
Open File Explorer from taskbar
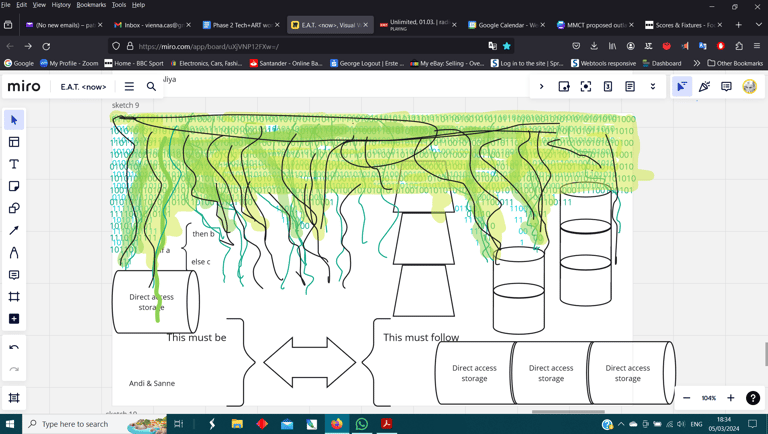(237, 424)
